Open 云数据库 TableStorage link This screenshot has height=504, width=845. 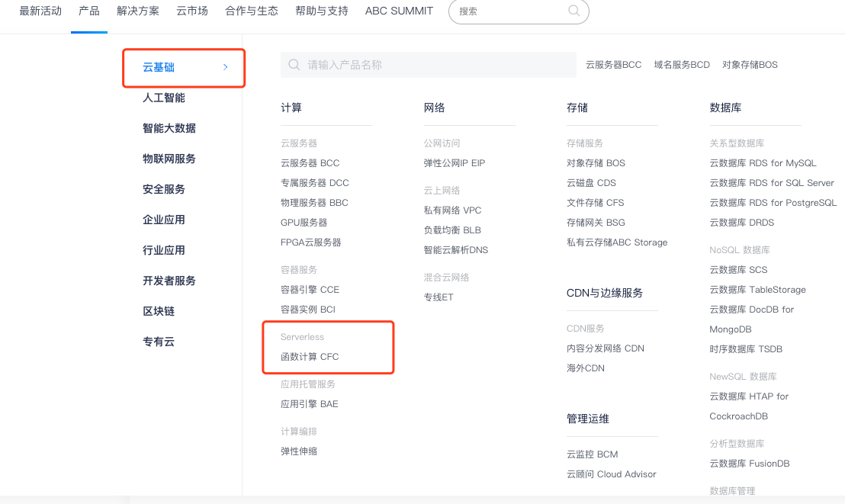[x=758, y=290]
